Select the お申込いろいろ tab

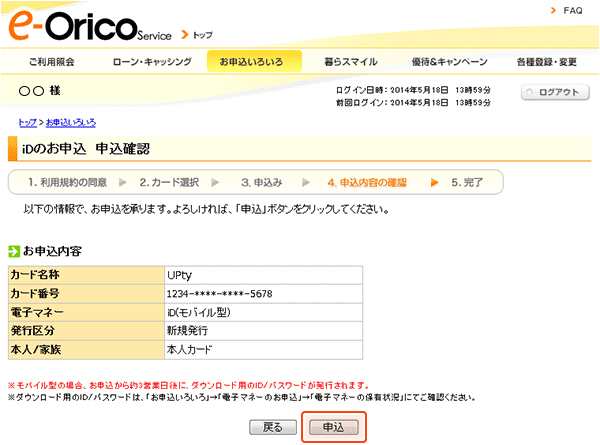click(252, 62)
